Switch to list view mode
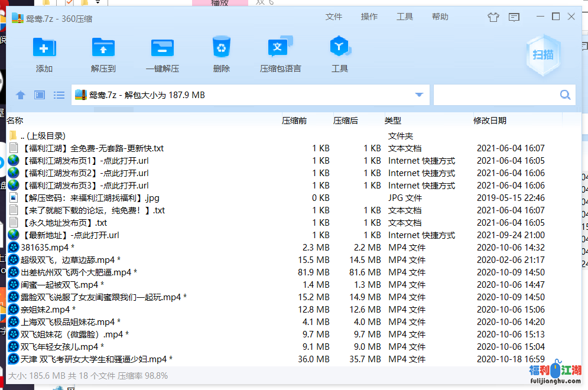588x390 pixels. [x=59, y=95]
